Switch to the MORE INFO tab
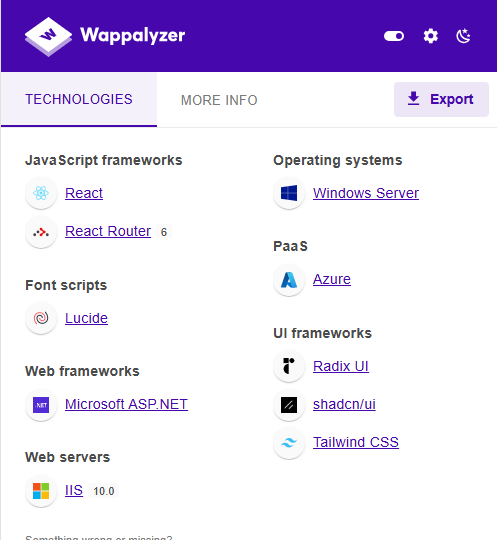The width and height of the screenshot is (497, 540). 219,100
